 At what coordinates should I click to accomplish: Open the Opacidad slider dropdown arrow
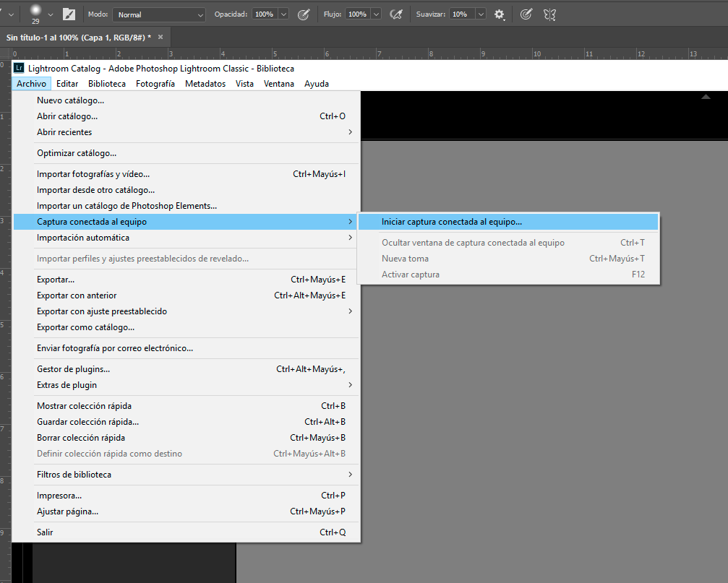pyautogui.click(x=283, y=14)
